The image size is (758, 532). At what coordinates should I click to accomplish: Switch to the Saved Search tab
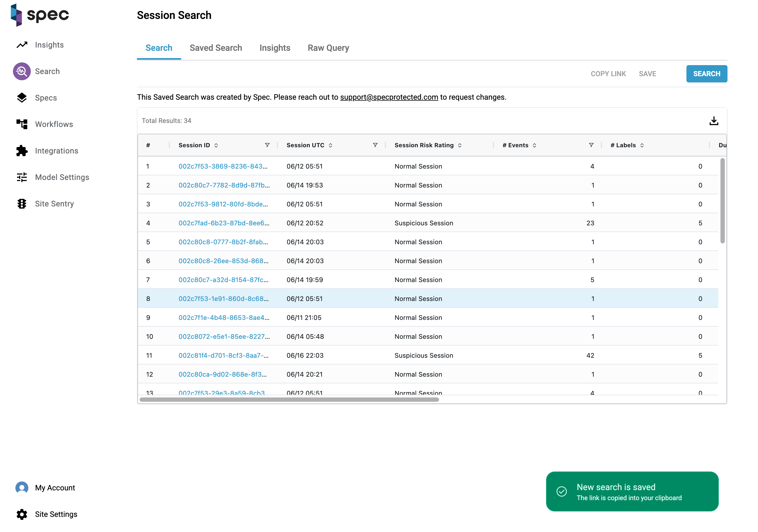click(x=215, y=48)
